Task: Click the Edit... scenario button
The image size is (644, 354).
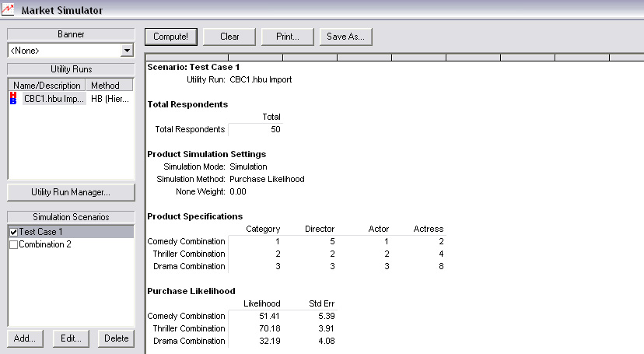Action: [71, 338]
